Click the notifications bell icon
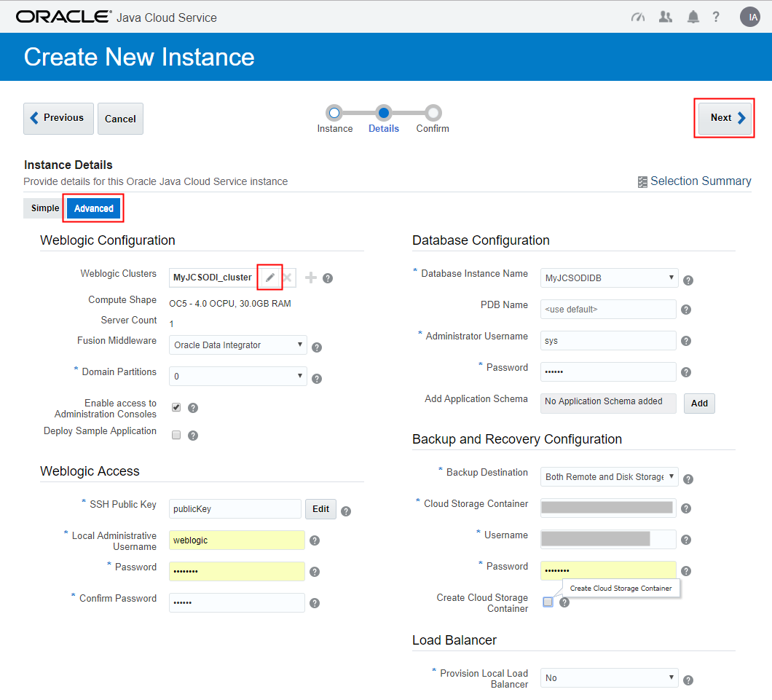This screenshot has height=700, width=772. tap(693, 16)
